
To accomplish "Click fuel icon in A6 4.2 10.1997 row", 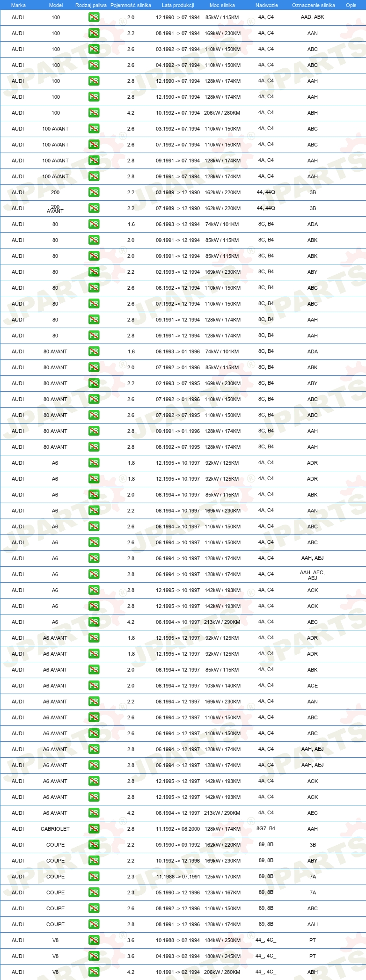I will pos(94,622).
